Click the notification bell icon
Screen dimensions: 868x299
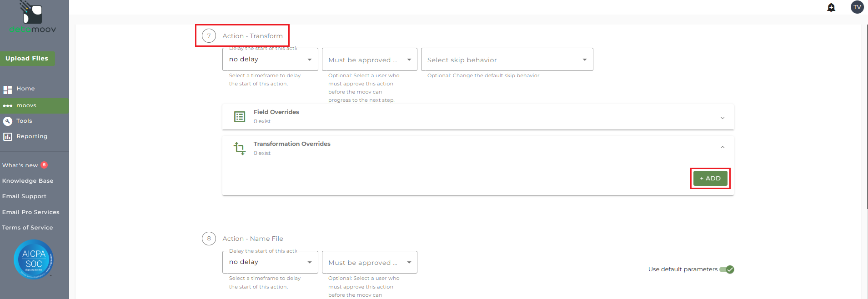tap(831, 7)
